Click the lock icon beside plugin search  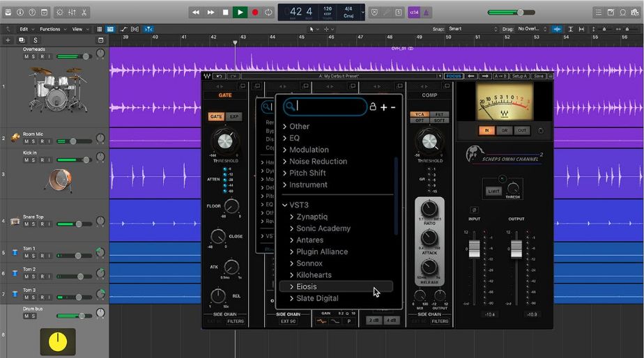pos(372,107)
